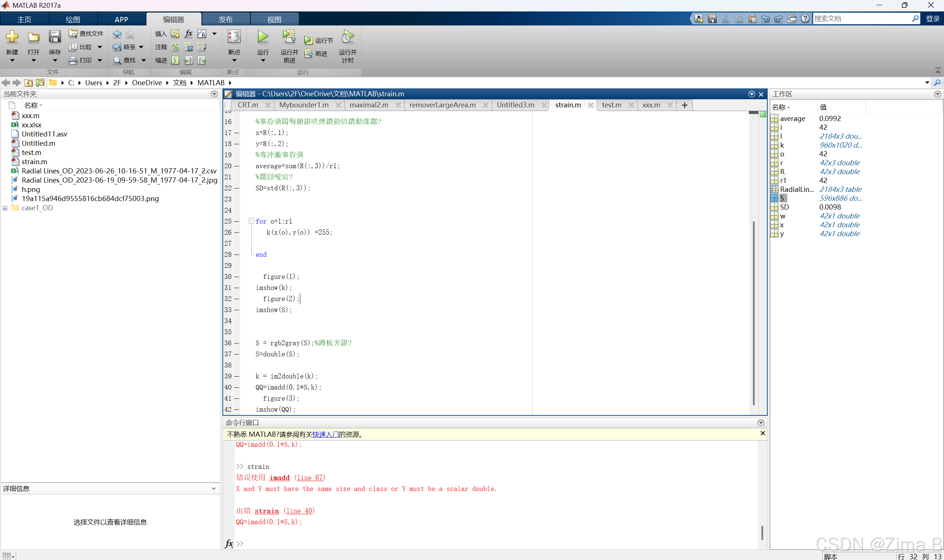The width and height of the screenshot is (944, 560).
Task: Toggle breakpoint dash at line 26
Action: [x=237, y=232]
